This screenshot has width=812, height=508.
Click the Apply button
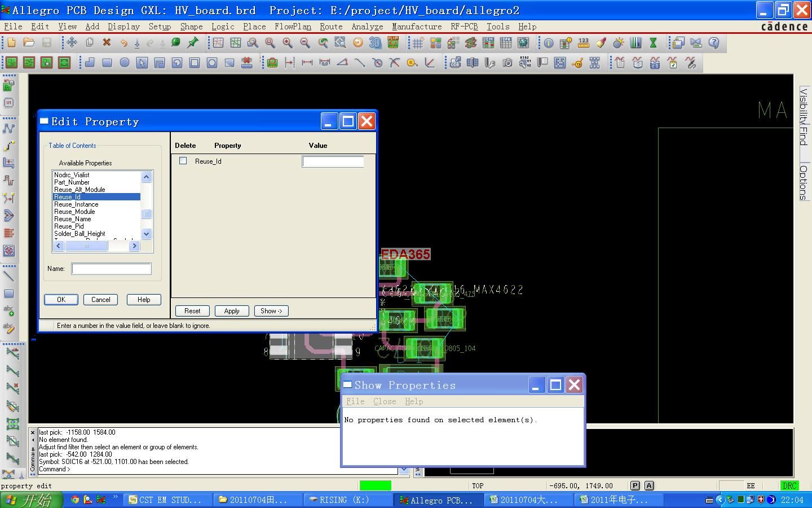[232, 311]
